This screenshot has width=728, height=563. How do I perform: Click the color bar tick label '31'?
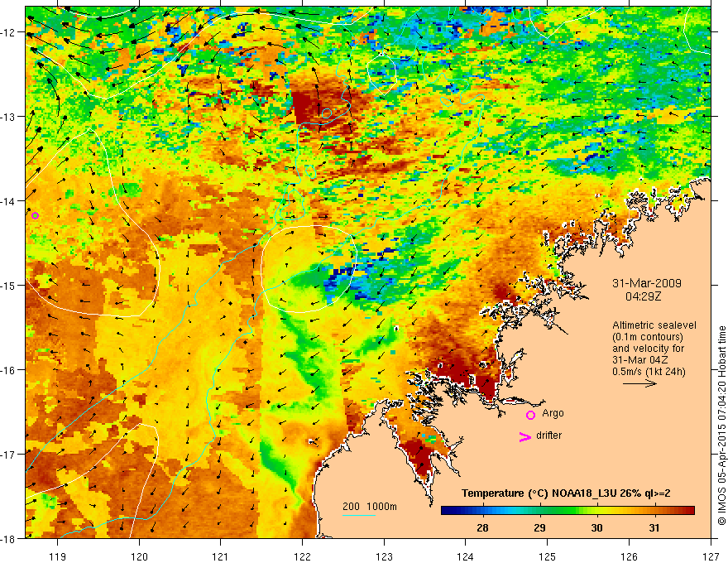654,527
